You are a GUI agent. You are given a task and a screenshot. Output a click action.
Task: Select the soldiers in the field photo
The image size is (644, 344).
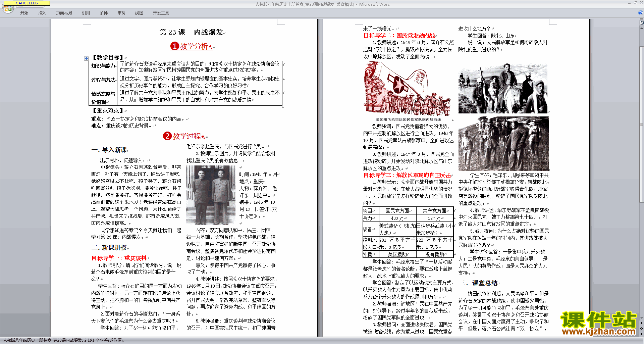[503, 144]
